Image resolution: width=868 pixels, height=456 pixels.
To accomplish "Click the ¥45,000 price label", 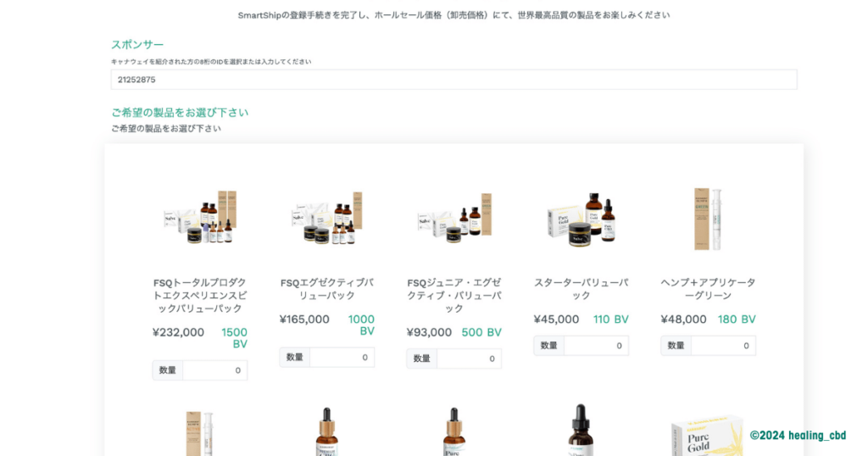I will [556, 320].
